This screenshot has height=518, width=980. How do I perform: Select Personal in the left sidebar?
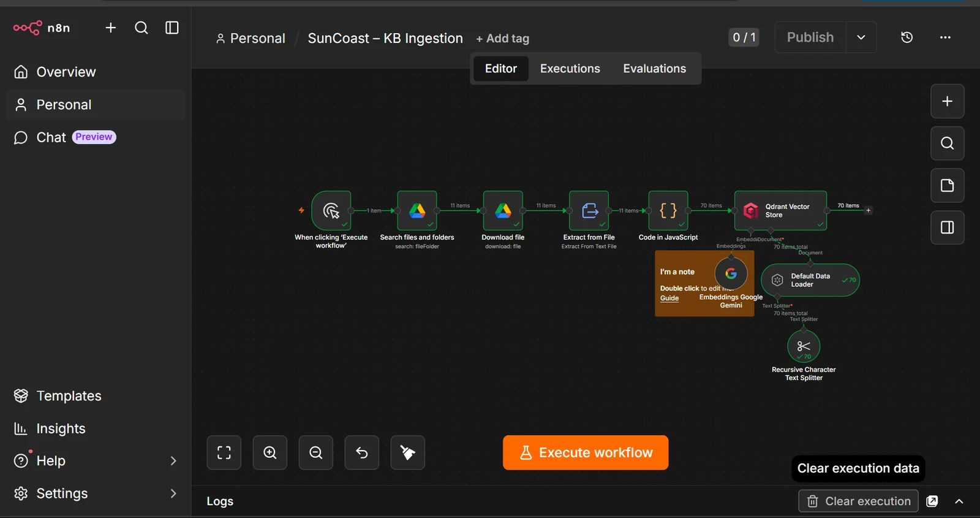pos(96,105)
